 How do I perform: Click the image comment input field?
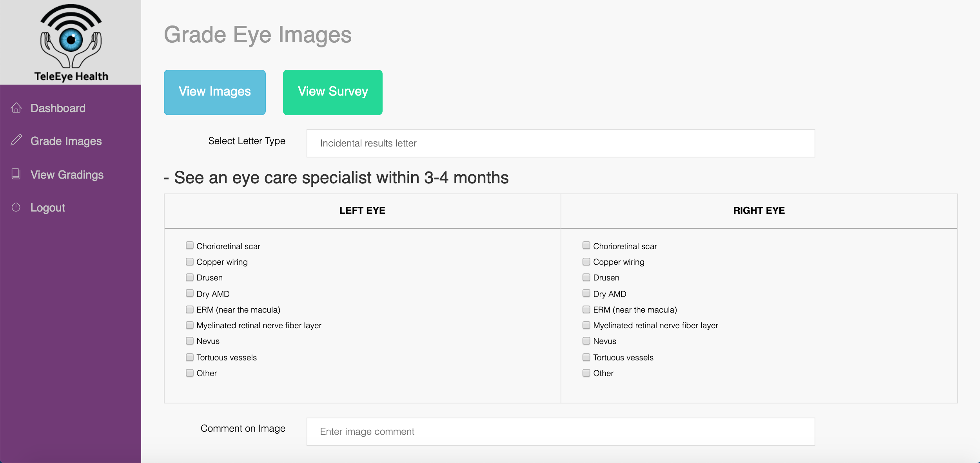coord(560,432)
